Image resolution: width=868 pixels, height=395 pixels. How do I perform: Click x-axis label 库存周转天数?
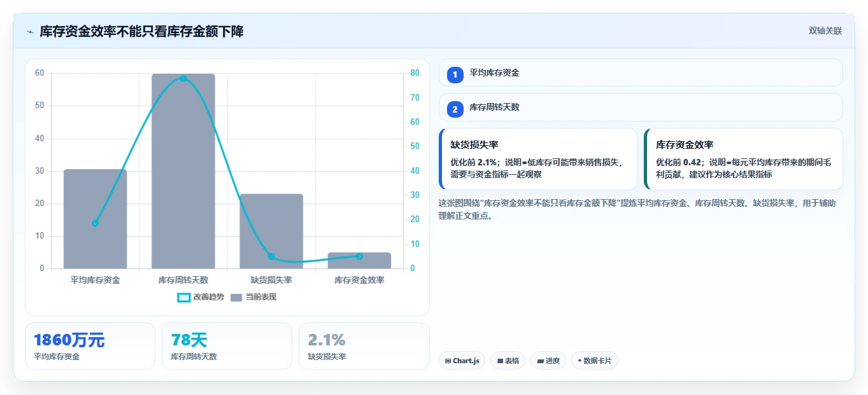[x=183, y=280]
